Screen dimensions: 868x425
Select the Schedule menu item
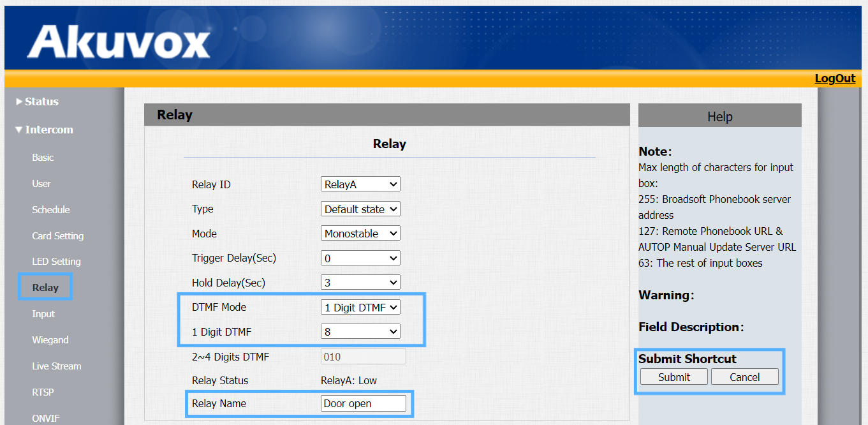coord(51,210)
